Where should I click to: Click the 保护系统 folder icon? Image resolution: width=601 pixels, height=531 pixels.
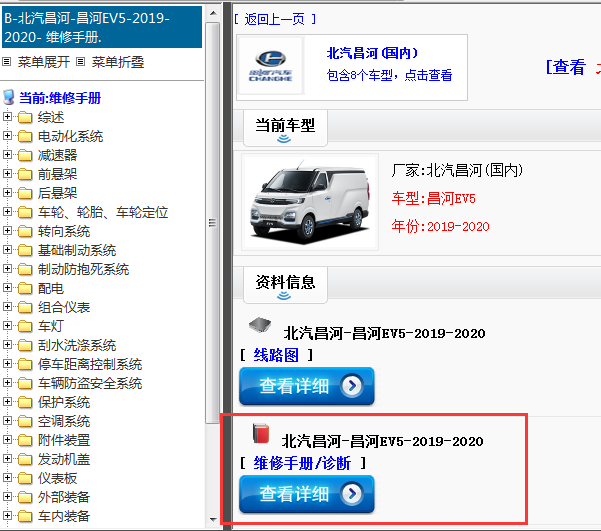pyautogui.click(x=25, y=402)
